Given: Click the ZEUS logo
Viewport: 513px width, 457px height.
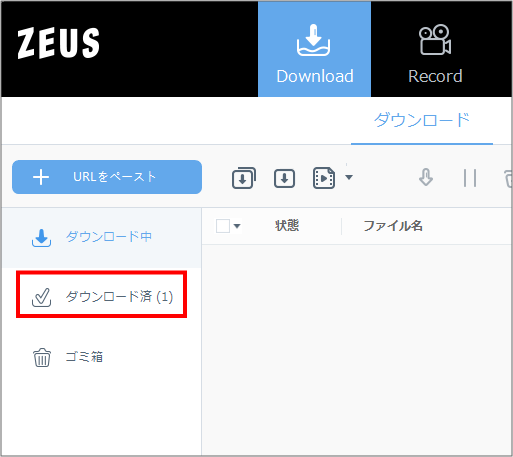Looking at the screenshot, I should tap(58, 43).
